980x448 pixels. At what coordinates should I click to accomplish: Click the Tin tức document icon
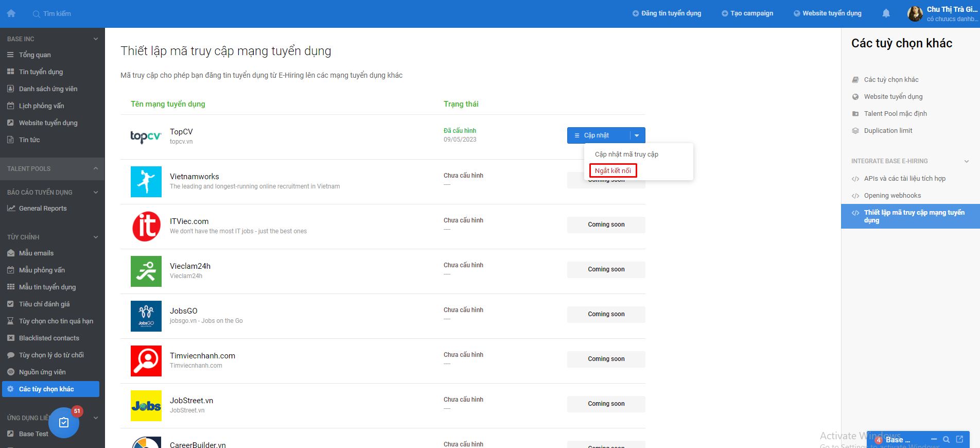click(x=10, y=140)
